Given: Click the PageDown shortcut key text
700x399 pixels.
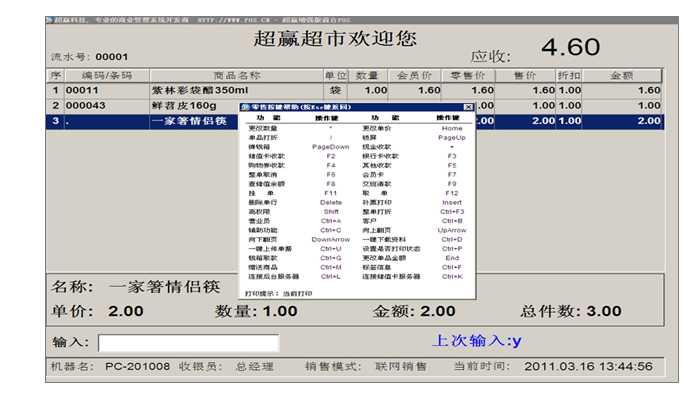Looking at the screenshot, I should click(330, 147).
